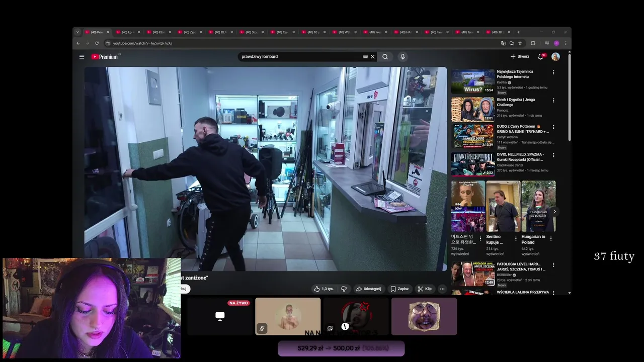Open 'DIVIX, HELLFIELD, SPAZMA' video link

pyautogui.click(x=521, y=157)
